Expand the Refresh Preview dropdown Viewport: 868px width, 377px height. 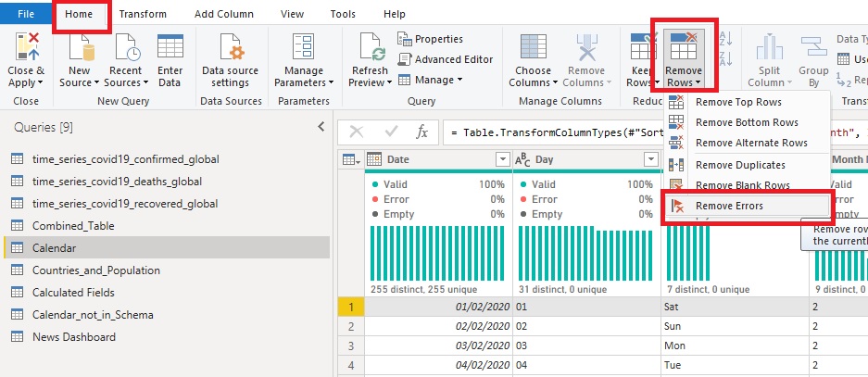pyautogui.click(x=388, y=83)
